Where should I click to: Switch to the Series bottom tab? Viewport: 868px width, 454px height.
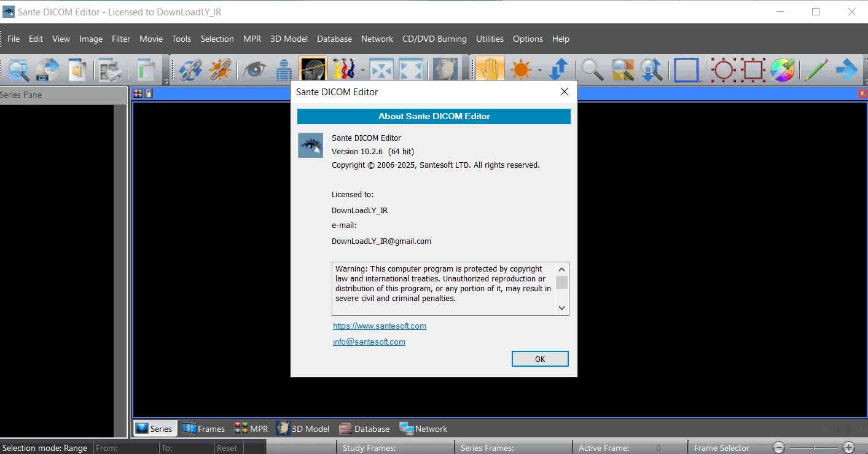(x=154, y=429)
